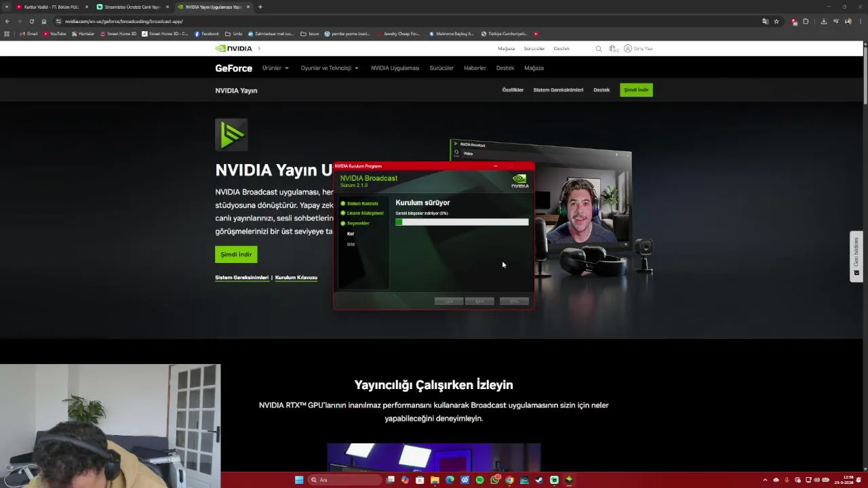
Task: Open the Gmail bookmark
Action: [x=28, y=33]
